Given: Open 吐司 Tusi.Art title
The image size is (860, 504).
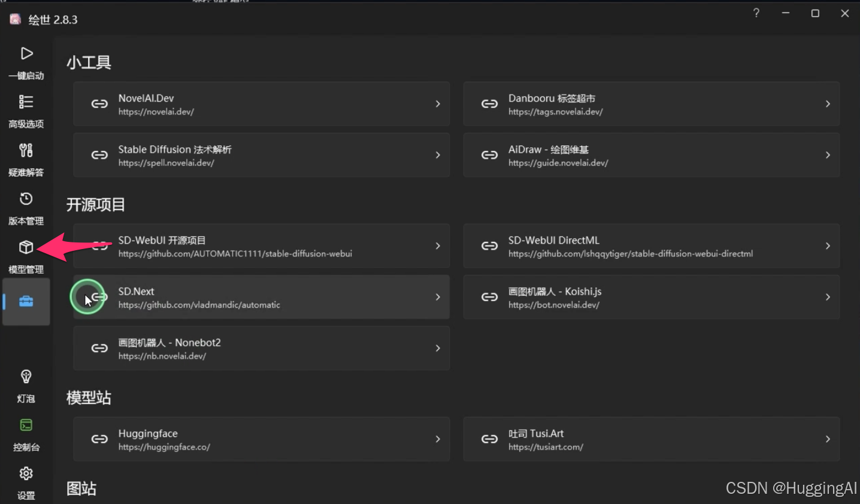Looking at the screenshot, I should pyautogui.click(x=536, y=433).
